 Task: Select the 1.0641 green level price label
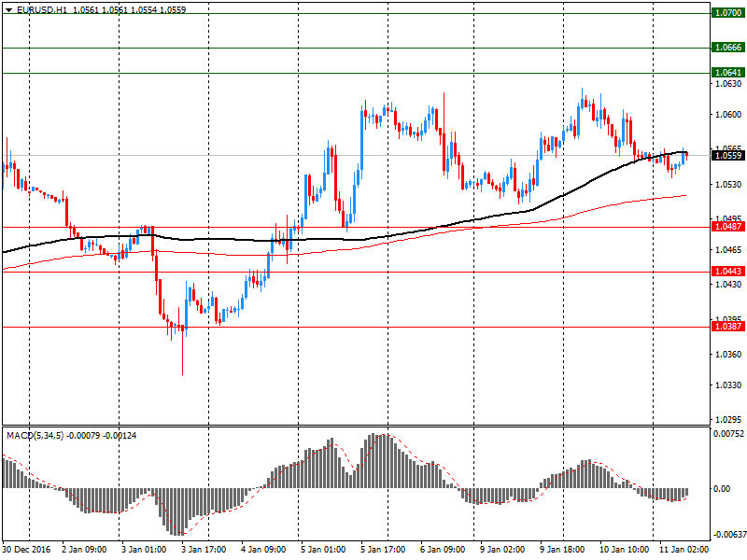pyautogui.click(x=728, y=73)
